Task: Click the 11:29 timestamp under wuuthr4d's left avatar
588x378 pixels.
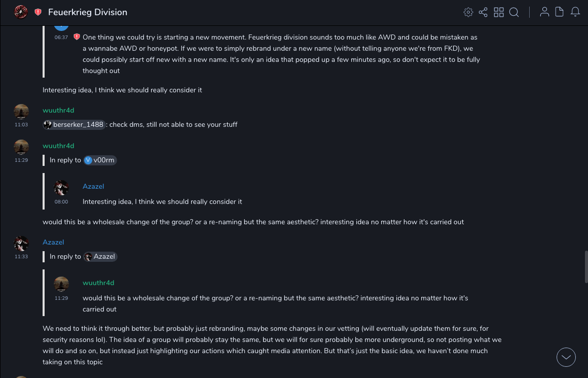Action: (x=21, y=160)
